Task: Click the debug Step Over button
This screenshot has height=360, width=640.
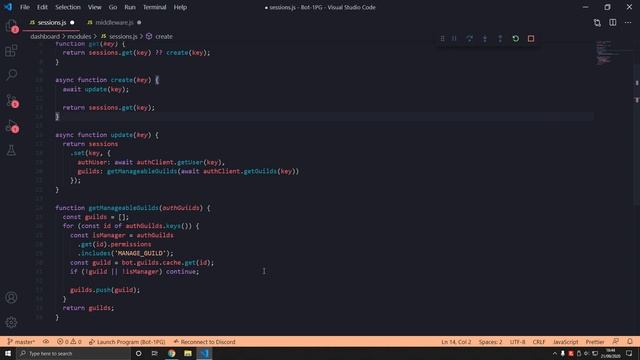Action: point(469,38)
